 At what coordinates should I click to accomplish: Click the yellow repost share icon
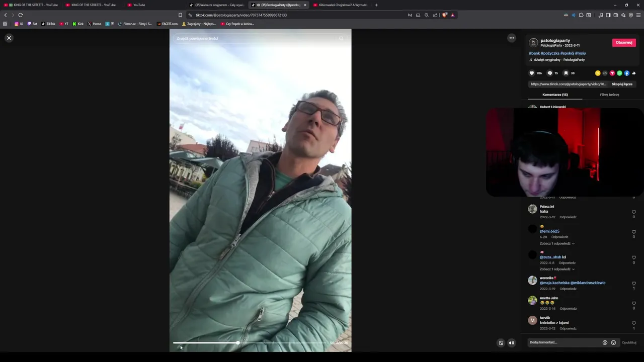(598, 73)
